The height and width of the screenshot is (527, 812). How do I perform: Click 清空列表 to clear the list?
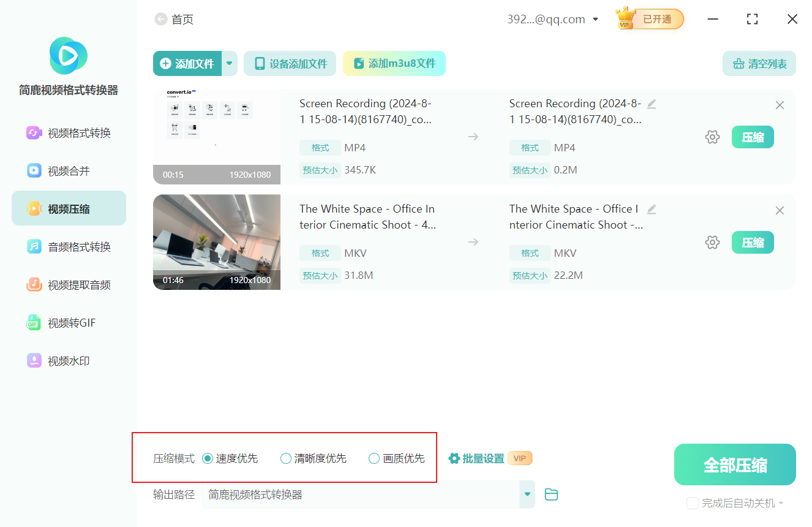(x=759, y=63)
